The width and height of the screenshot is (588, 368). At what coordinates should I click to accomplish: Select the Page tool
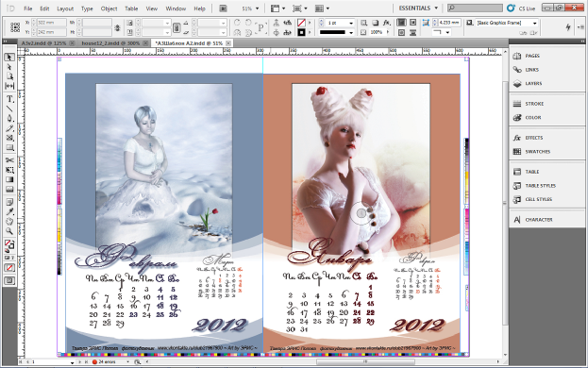click(9, 76)
